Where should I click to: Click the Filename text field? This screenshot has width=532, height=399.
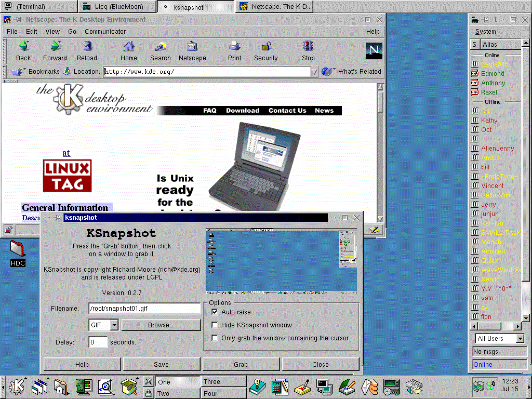144,309
